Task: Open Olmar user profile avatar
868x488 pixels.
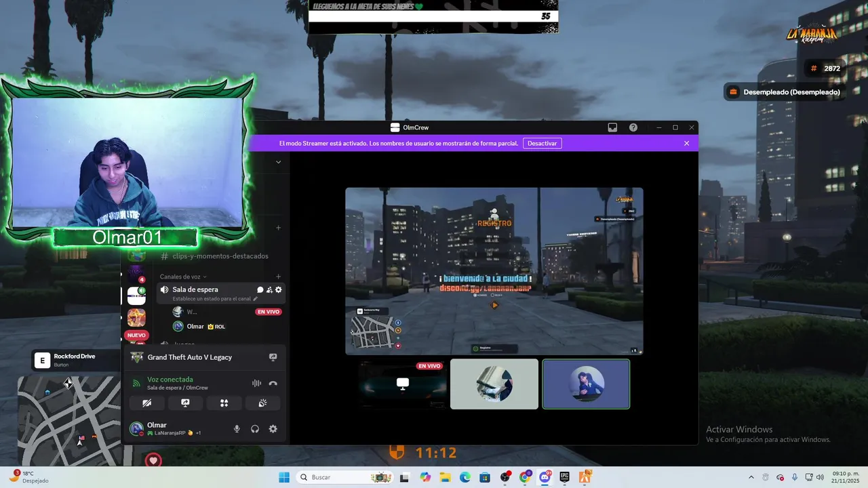Action: (x=136, y=428)
